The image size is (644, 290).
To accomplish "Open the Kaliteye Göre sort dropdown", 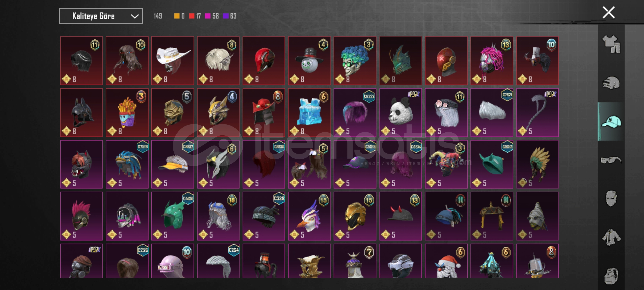I will (x=101, y=16).
